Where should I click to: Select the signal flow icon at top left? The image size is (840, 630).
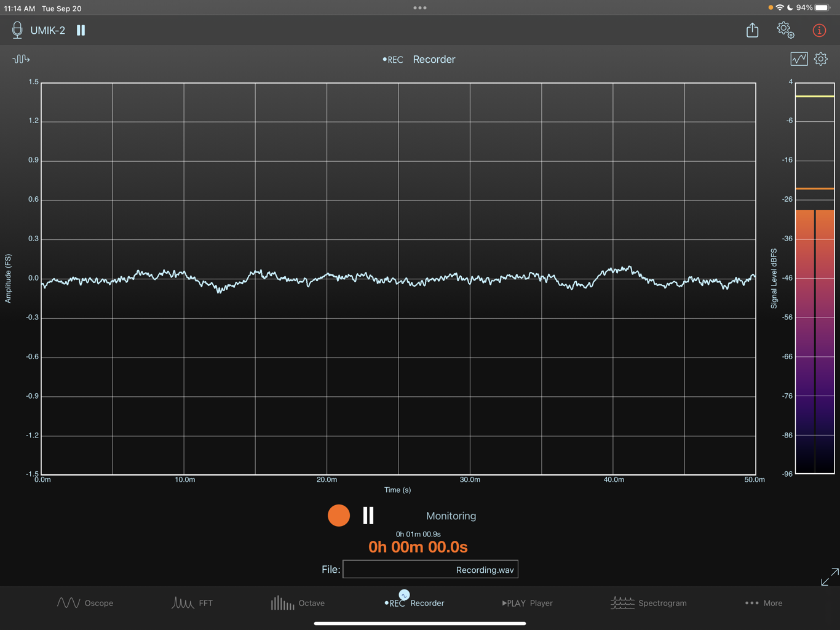[21, 58]
